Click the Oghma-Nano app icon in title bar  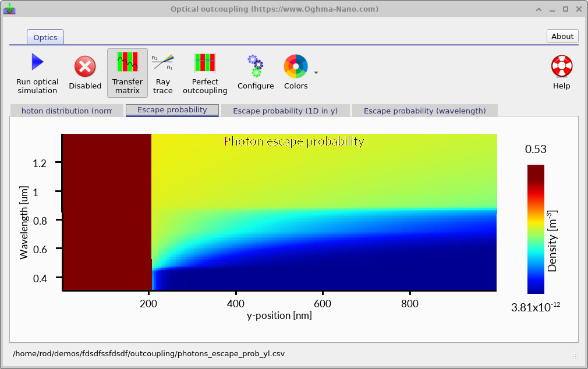tap(9, 9)
